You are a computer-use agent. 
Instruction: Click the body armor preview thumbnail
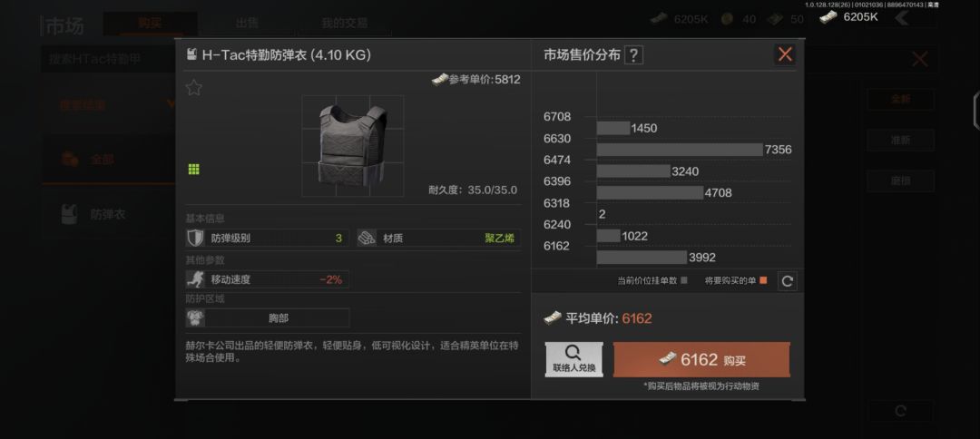[x=352, y=146]
